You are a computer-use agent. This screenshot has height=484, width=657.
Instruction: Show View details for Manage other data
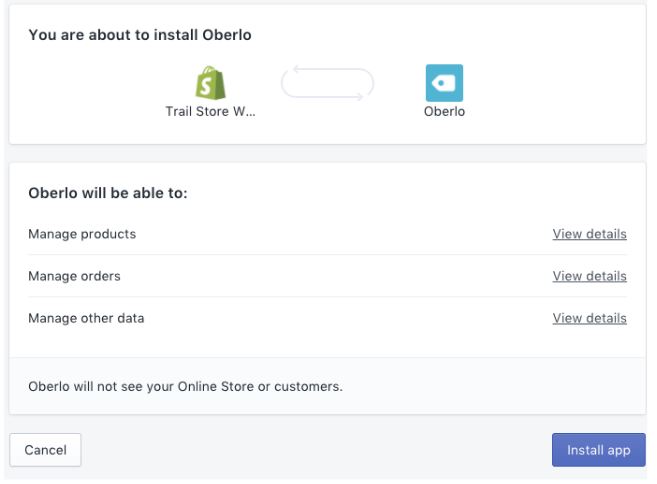pos(589,318)
